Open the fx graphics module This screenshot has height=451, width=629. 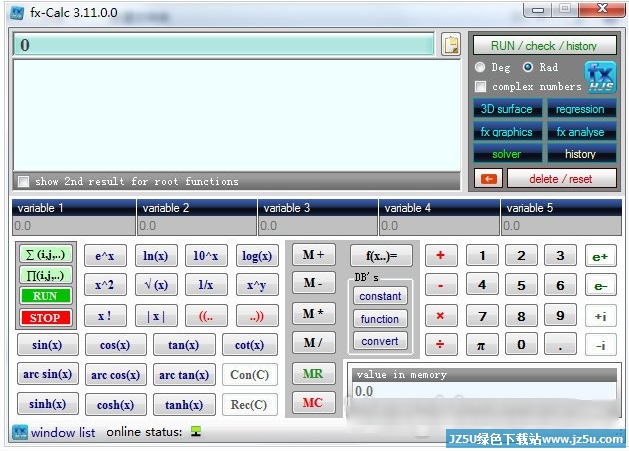pyautogui.click(x=507, y=132)
